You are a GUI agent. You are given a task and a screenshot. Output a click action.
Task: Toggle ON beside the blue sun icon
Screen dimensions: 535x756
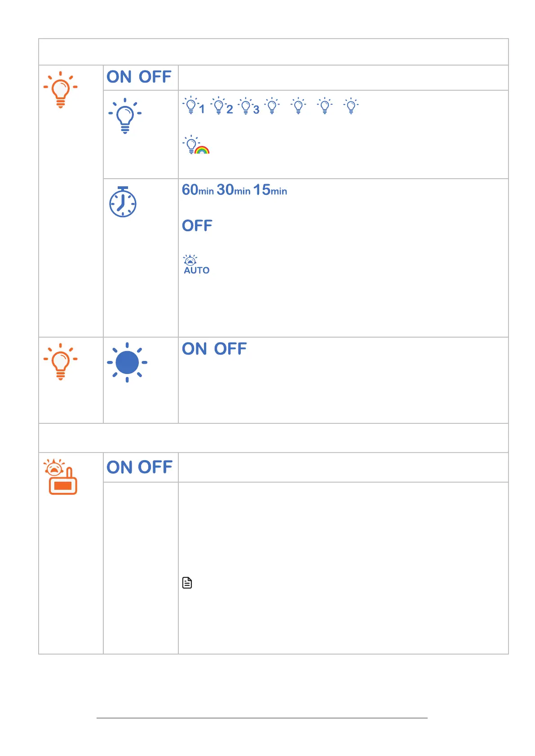coord(194,349)
